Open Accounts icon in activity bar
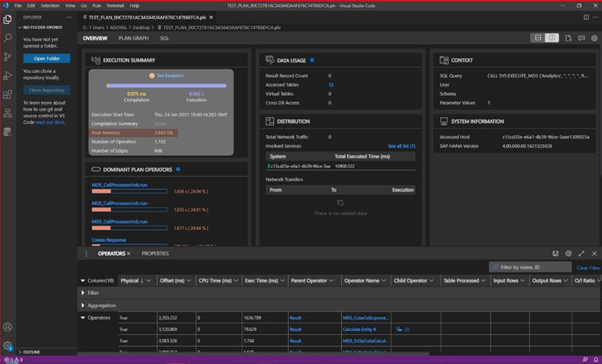 8,327
